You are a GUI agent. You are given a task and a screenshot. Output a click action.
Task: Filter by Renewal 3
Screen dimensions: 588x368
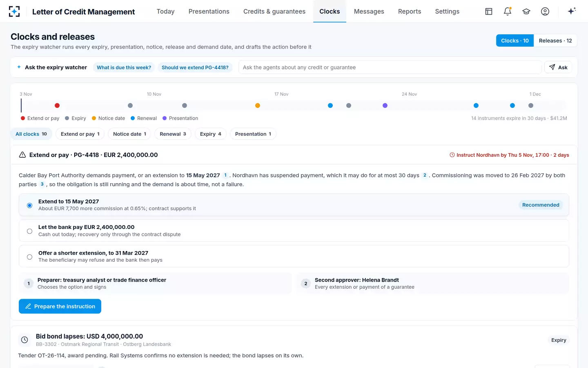click(173, 134)
